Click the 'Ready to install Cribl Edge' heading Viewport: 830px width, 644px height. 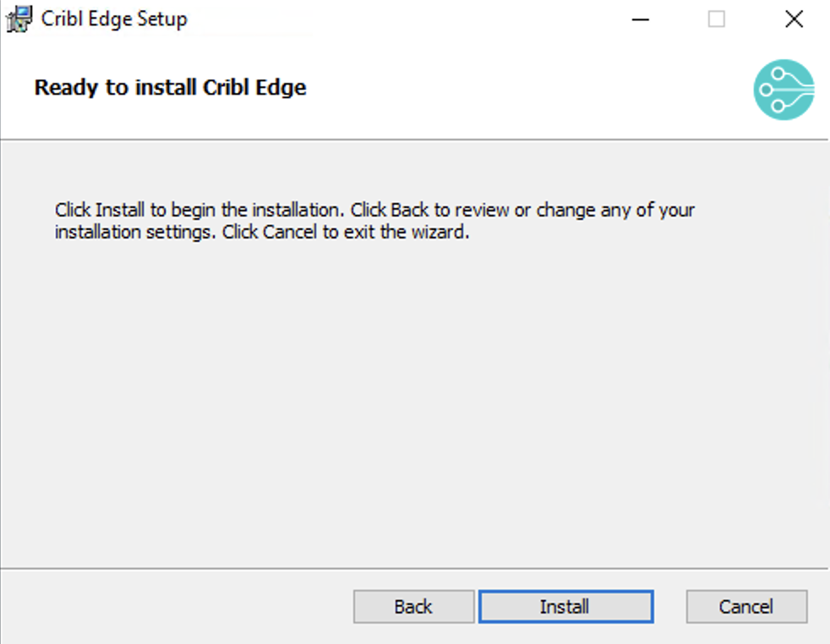[169, 87]
